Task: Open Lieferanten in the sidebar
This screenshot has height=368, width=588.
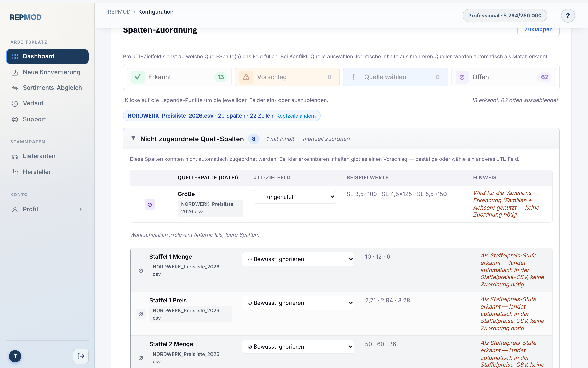Action: coord(47,156)
